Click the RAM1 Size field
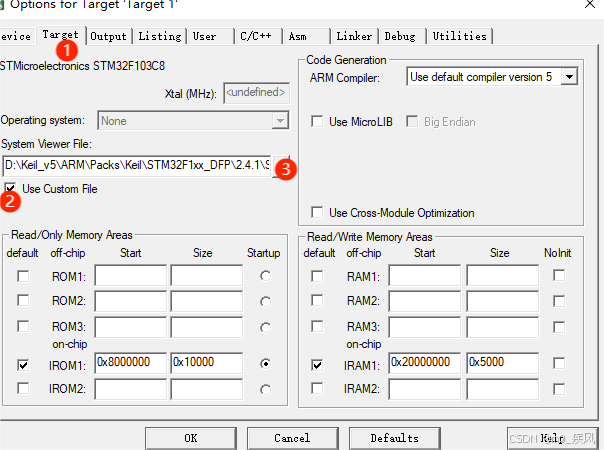Image resolution: width=604 pixels, height=450 pixels. coord(503,275)
